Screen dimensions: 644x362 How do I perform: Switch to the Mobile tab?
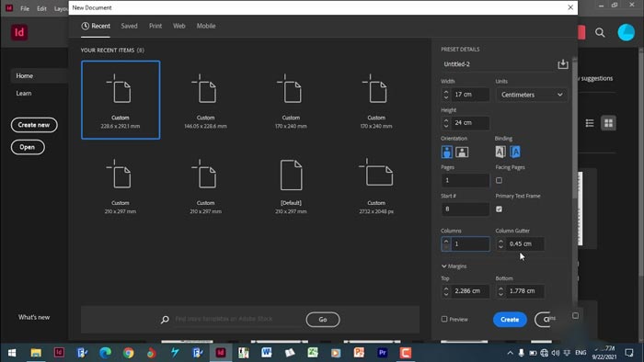[206, 26]
